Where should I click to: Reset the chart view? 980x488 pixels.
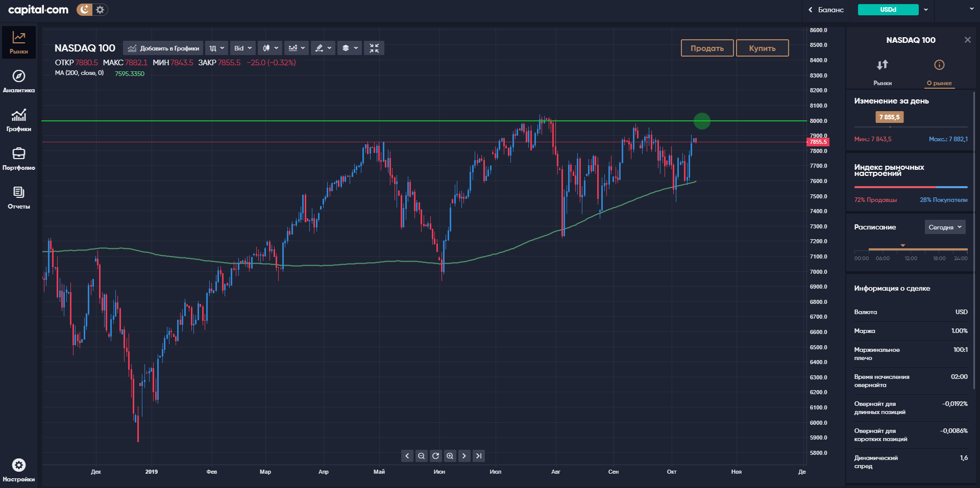pyautogui.click(x=435, y=456)
